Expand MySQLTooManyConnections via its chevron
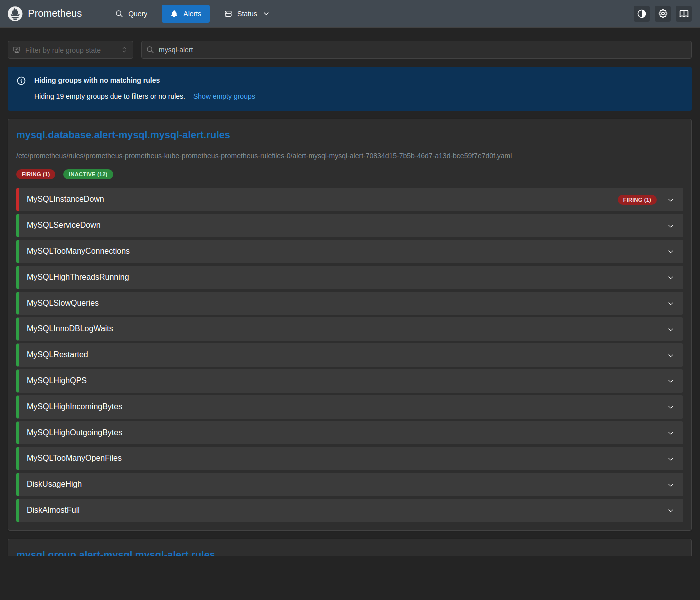 pos(671,252)
